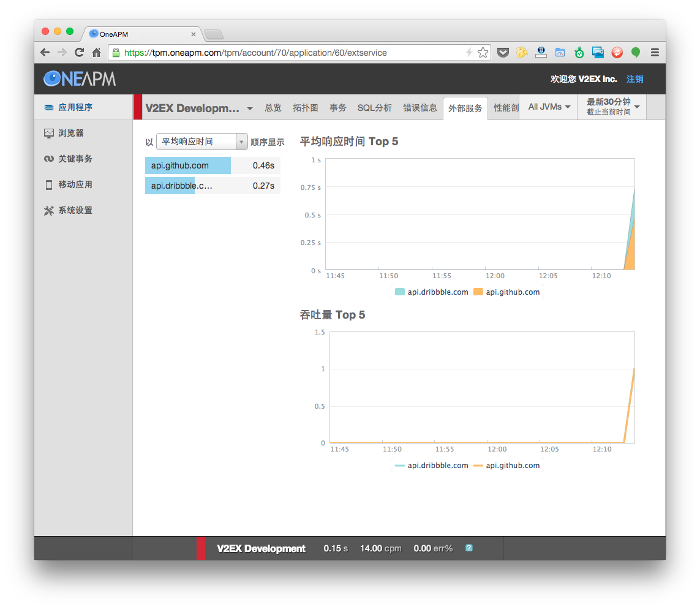
Task: Open the 平均响应时间 sort dropdown
Action: tap(201, 142)
